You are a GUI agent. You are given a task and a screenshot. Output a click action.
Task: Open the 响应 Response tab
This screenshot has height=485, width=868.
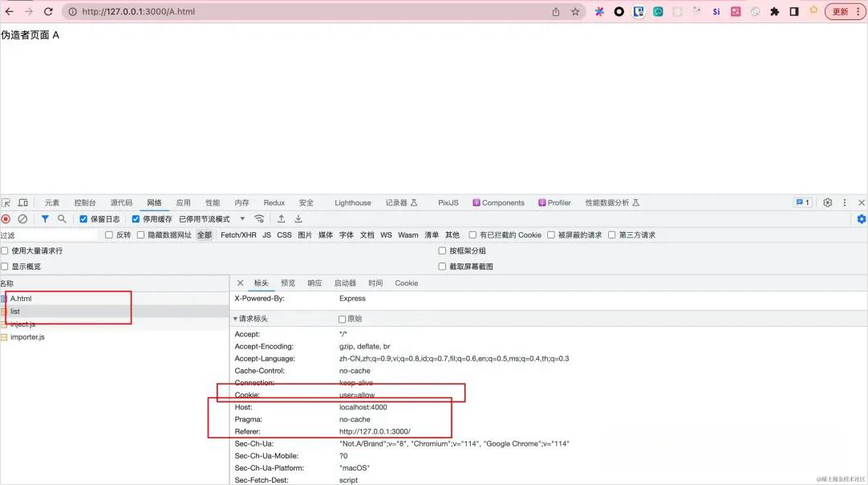coord(315,283)
